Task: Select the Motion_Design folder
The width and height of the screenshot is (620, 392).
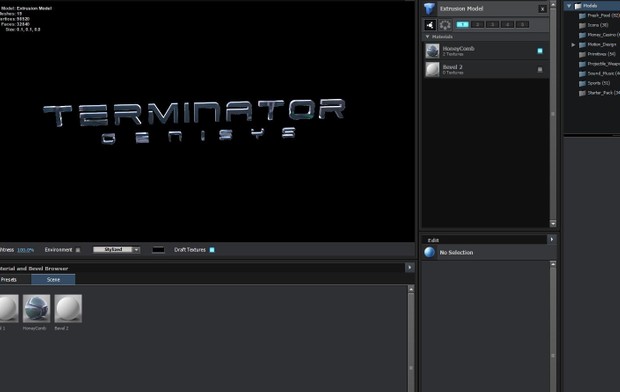Action: pyautogui.click(x=602, y=45)
